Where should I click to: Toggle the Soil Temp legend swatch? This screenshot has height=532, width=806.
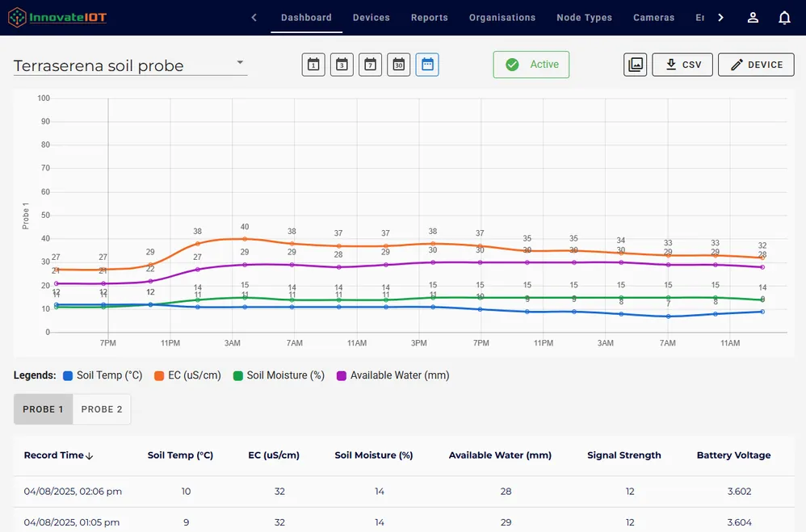[x=67, y=375]
